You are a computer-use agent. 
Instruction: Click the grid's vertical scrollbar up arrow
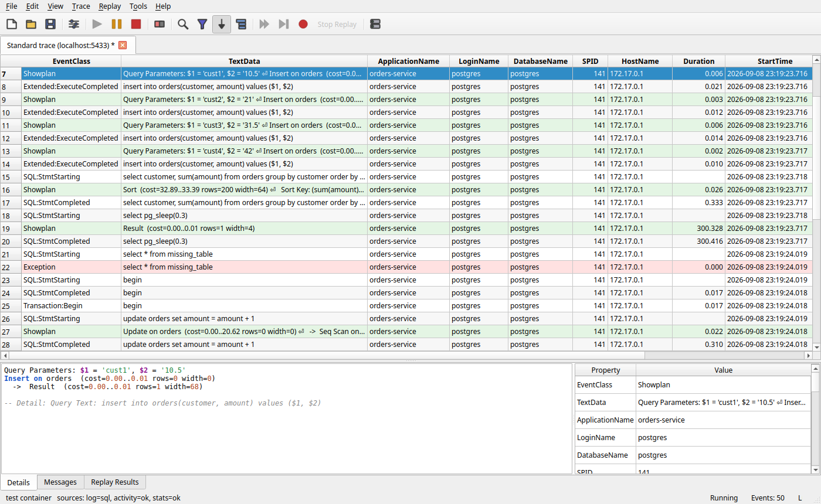816,59
